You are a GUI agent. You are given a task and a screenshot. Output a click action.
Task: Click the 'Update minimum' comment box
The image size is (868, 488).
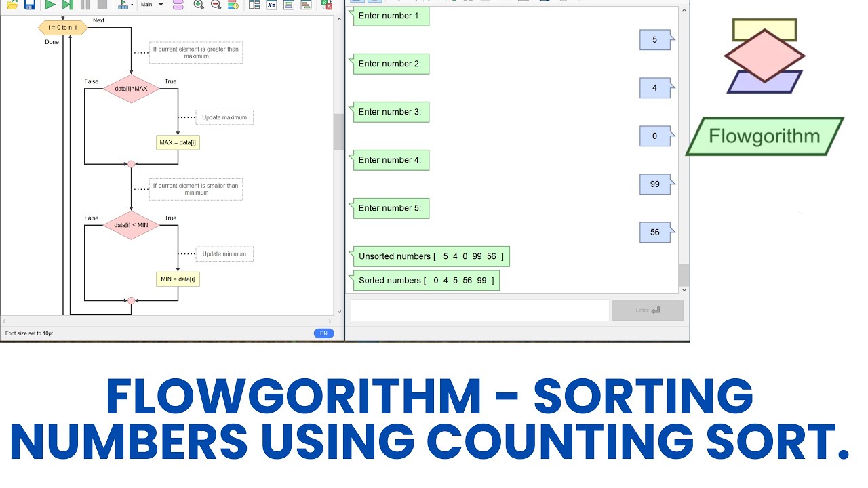tap(224, 254)
